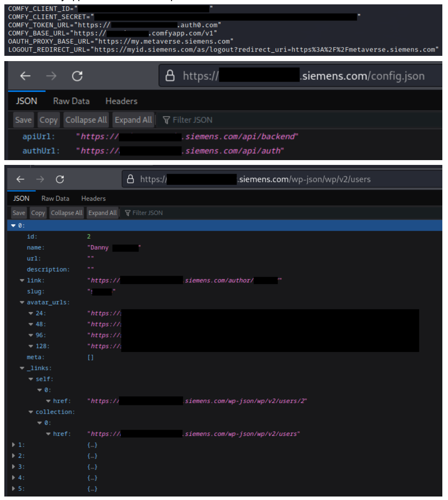Collapse the top-level 0 entry
The width and height of the screenshot is (448, 500).
pyautogui.click(x=13, y=226)
